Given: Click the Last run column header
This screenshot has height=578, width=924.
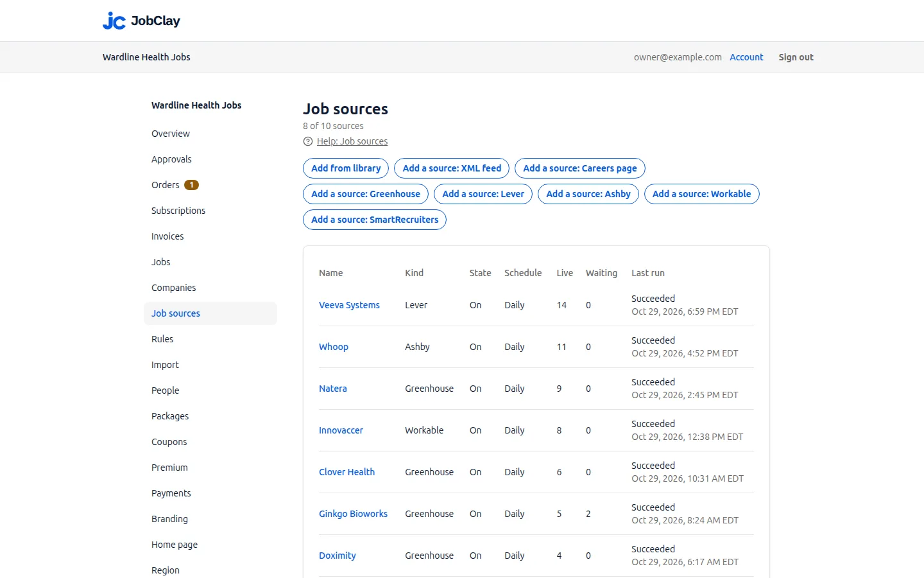Looking at the screenshot, I should click(648, 273).
